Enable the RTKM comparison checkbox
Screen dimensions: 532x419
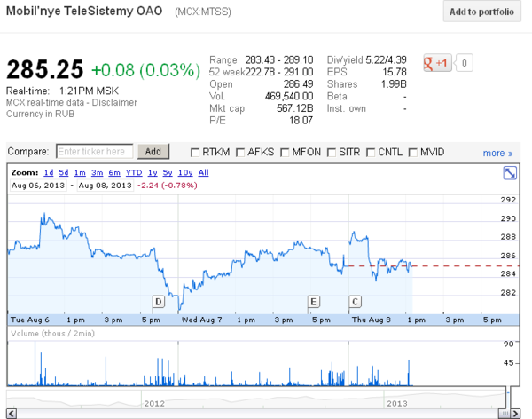[x=195, y=153]
